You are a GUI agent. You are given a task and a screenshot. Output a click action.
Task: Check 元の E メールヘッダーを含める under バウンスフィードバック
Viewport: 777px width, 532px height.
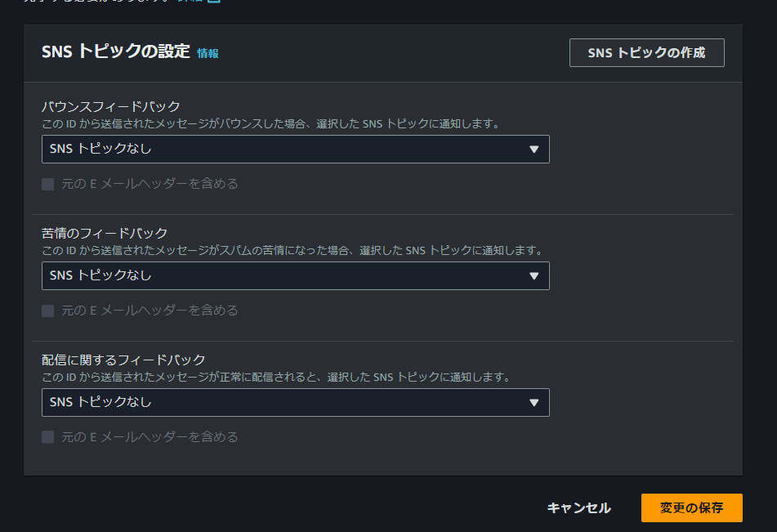point(48,185)
